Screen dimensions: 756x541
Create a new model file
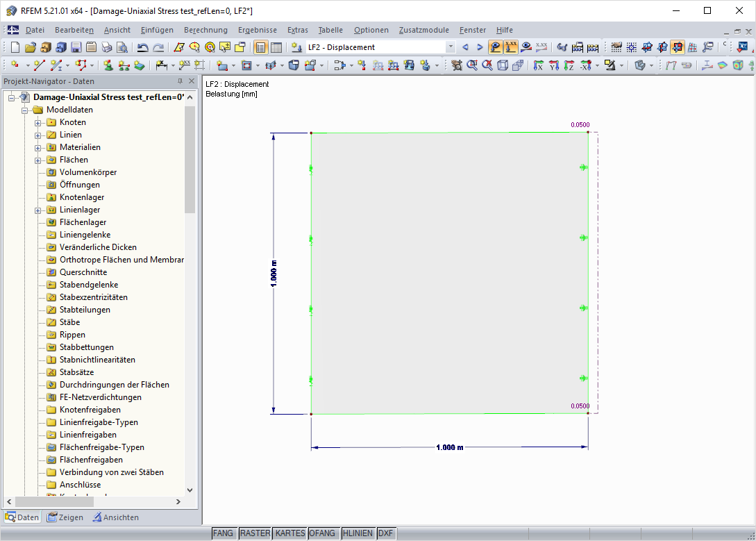click(14, 47)
